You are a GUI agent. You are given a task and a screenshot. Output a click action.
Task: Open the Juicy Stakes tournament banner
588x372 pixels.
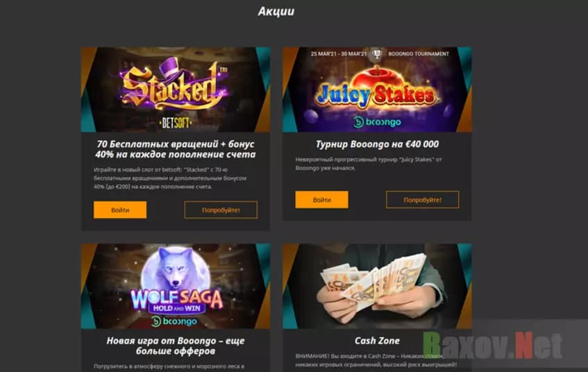point(377,90)
